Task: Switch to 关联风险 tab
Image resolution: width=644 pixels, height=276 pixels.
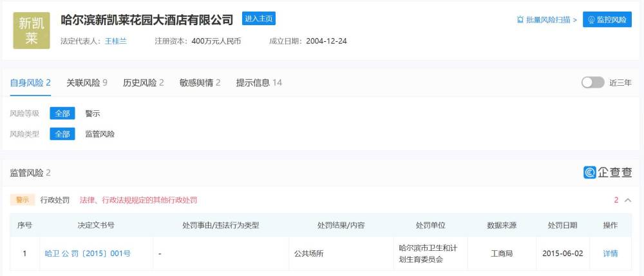Action: (87, 83)
